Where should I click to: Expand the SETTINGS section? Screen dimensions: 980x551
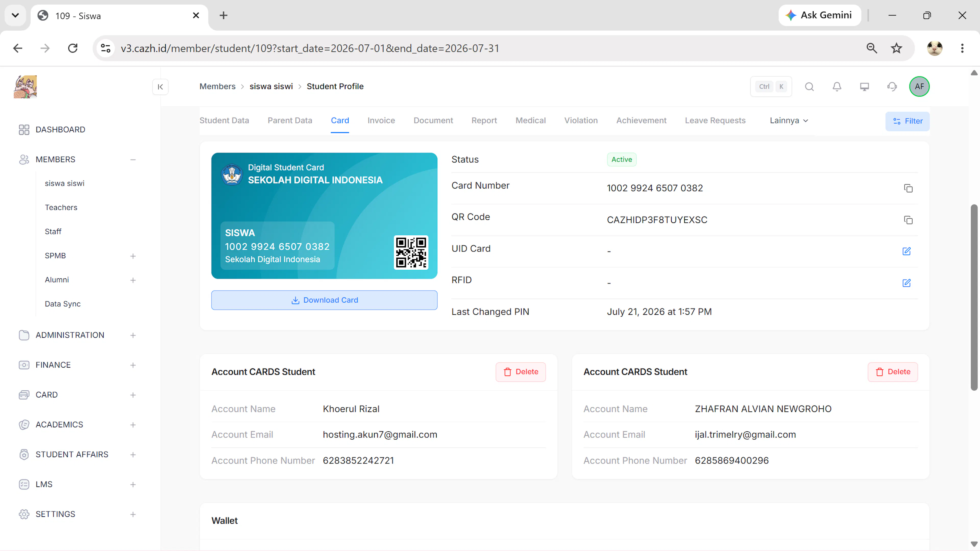click(x=133, y=515)
